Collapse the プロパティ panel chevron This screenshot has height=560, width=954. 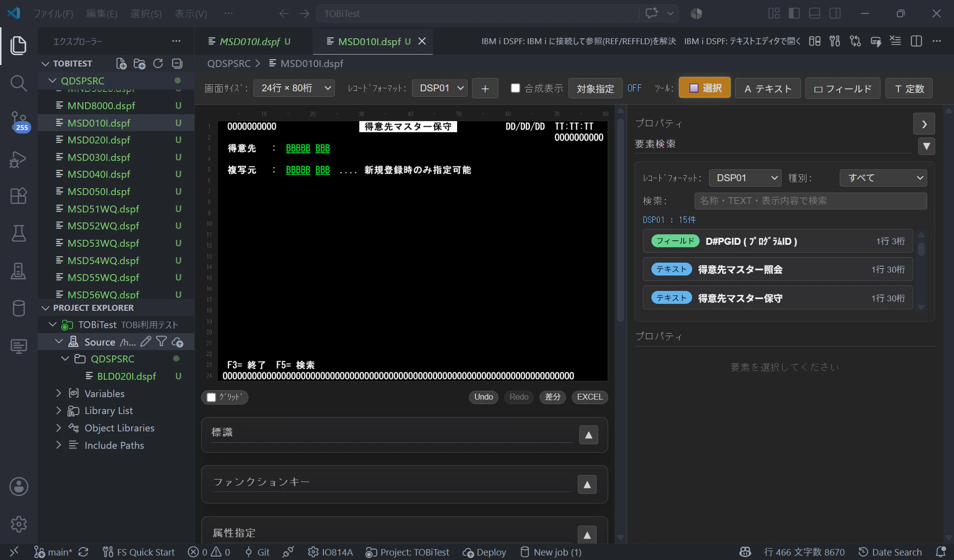[x=924, y=124]
